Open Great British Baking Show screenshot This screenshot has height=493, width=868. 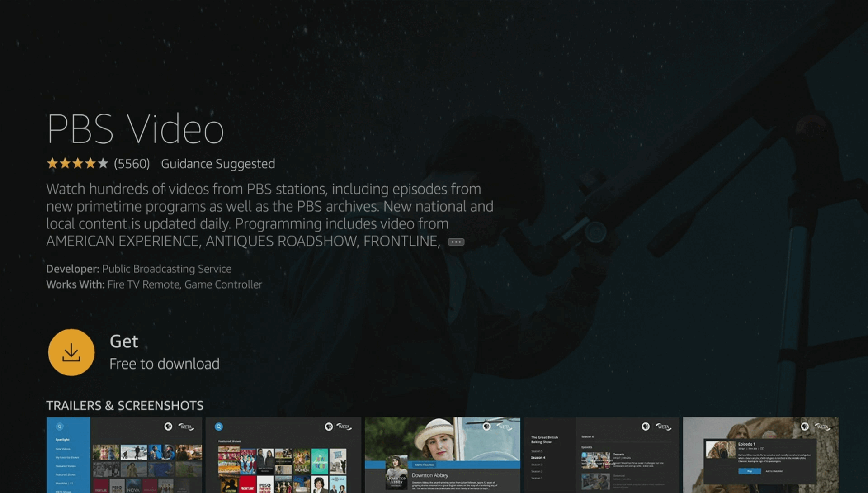[x=602, y=455]
